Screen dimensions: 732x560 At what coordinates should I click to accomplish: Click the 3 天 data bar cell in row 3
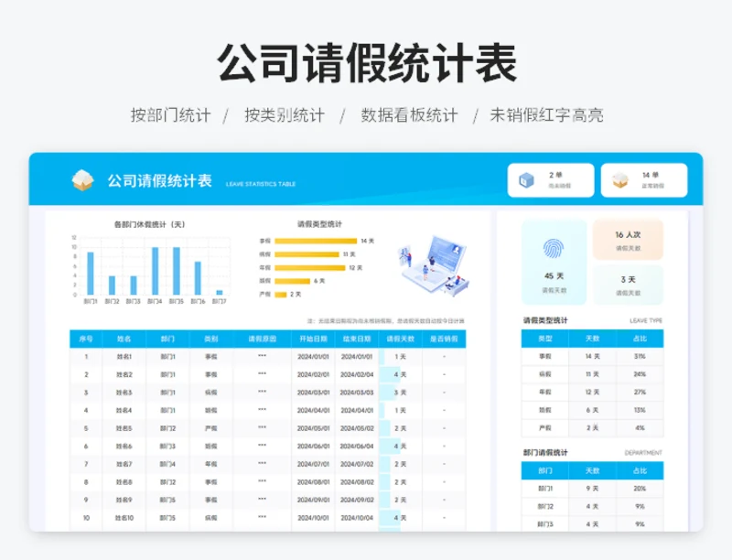401,393
